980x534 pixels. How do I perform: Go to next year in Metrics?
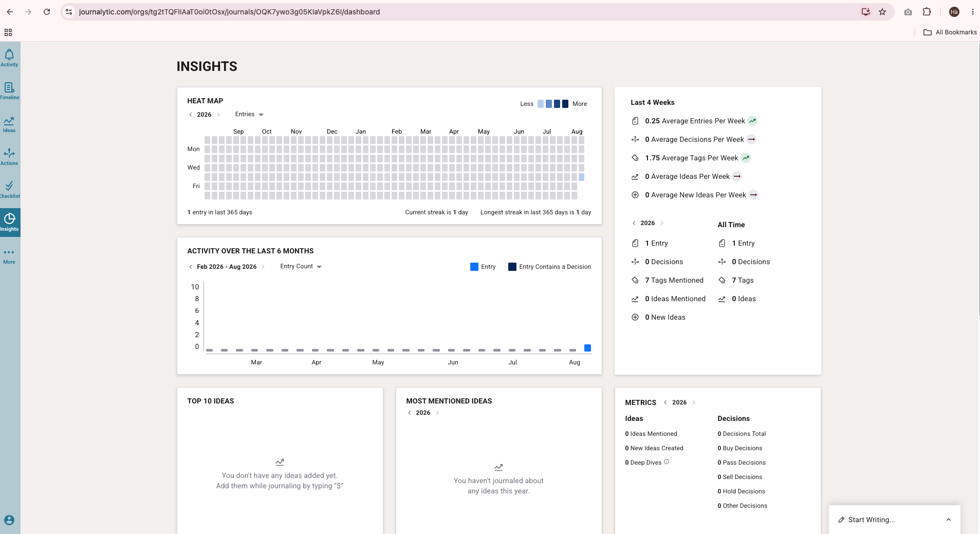click(x=694, y=402)
